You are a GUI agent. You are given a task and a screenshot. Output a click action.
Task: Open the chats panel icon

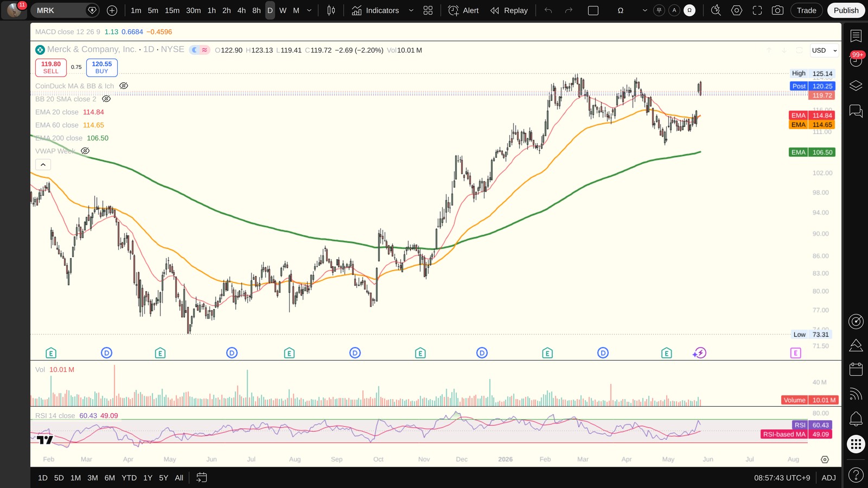click(x=856, y=111)
